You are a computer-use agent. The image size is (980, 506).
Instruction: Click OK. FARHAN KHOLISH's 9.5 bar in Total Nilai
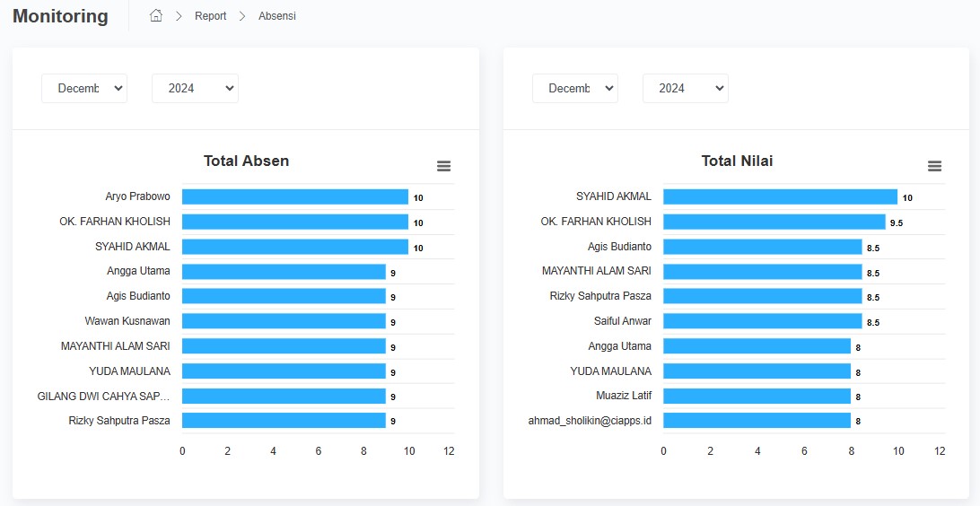774,222
